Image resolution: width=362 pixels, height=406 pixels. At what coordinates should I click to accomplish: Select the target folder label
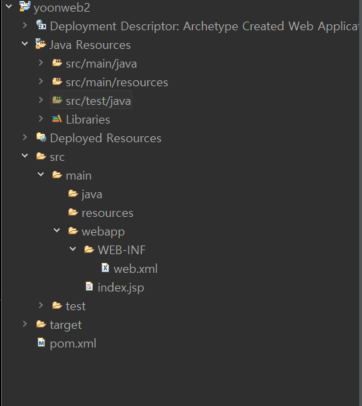pos(66,325)
